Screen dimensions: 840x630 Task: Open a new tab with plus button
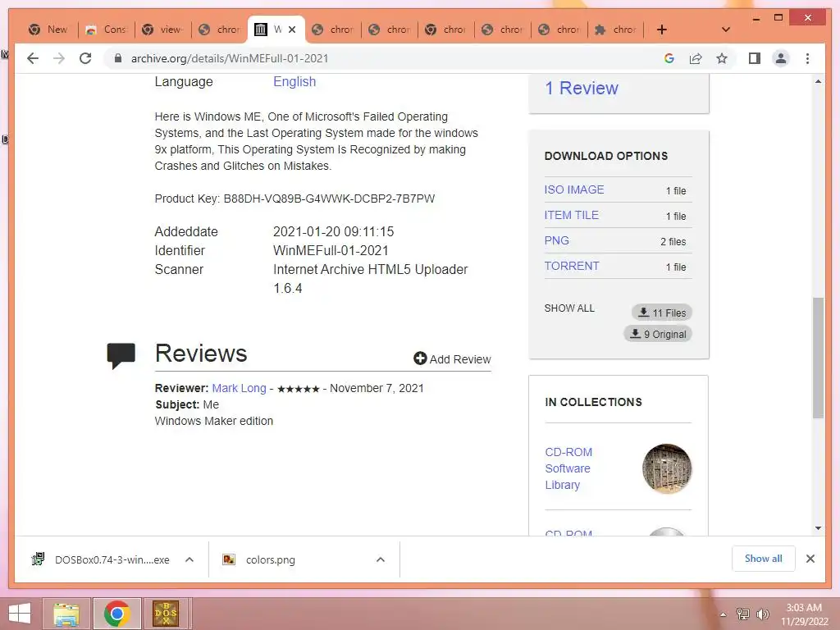(662, 30)
